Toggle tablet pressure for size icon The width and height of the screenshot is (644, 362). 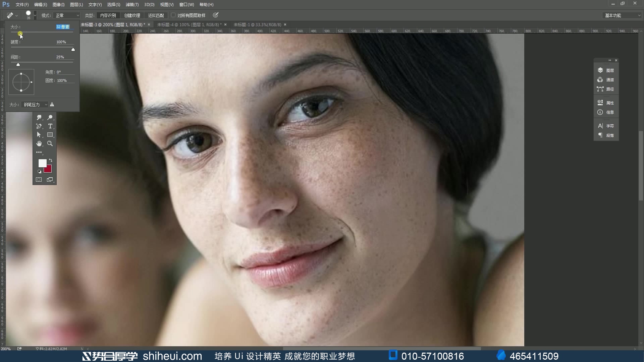(216, 15)
